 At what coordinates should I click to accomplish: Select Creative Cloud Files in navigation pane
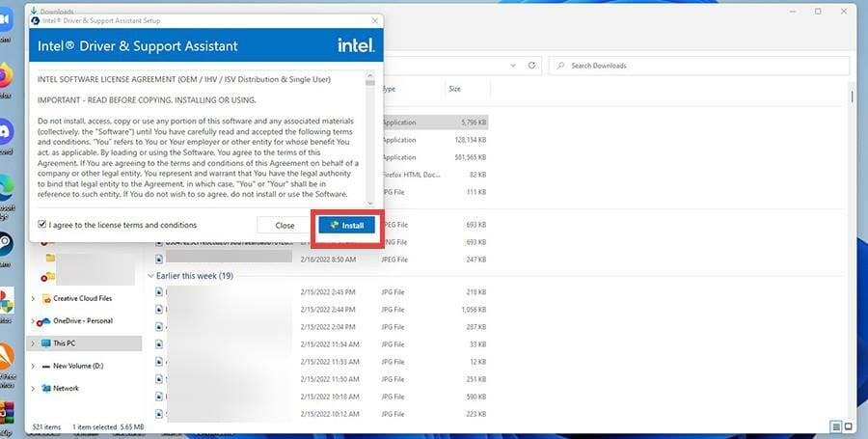83,298
